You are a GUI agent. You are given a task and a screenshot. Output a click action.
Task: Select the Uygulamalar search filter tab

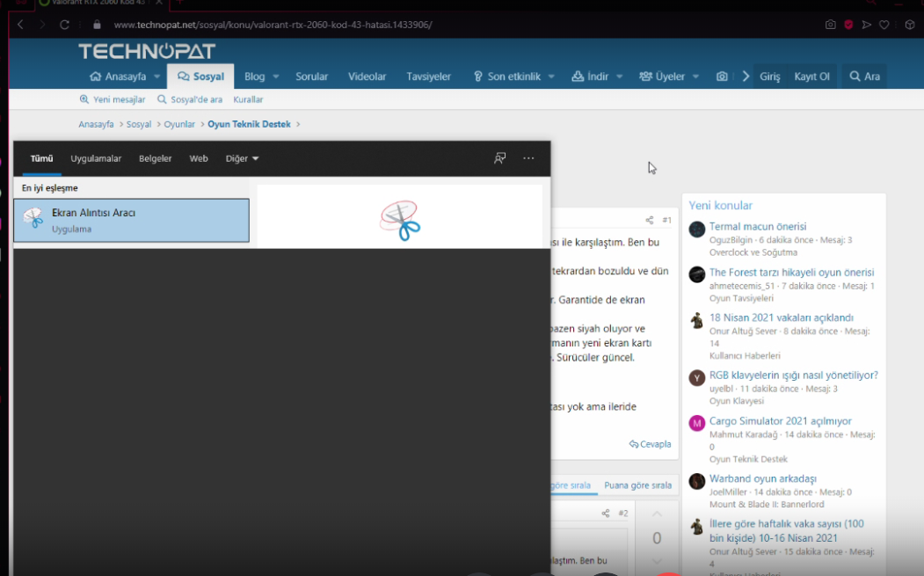96,158
